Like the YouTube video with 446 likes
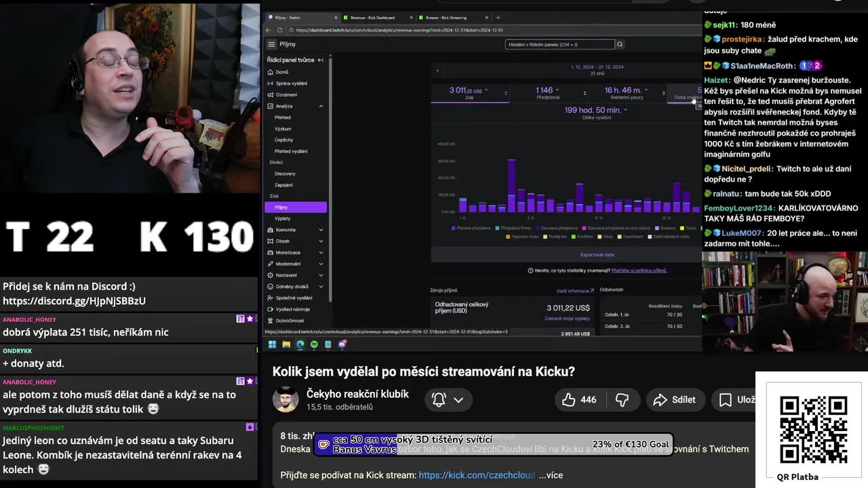Screen dimensions: 868x488 click(579, 400)
